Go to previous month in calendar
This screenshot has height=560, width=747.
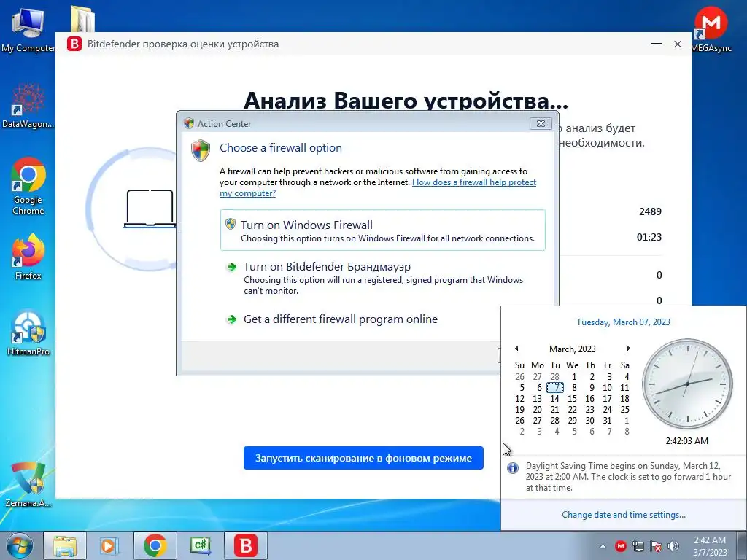(517, 349)
